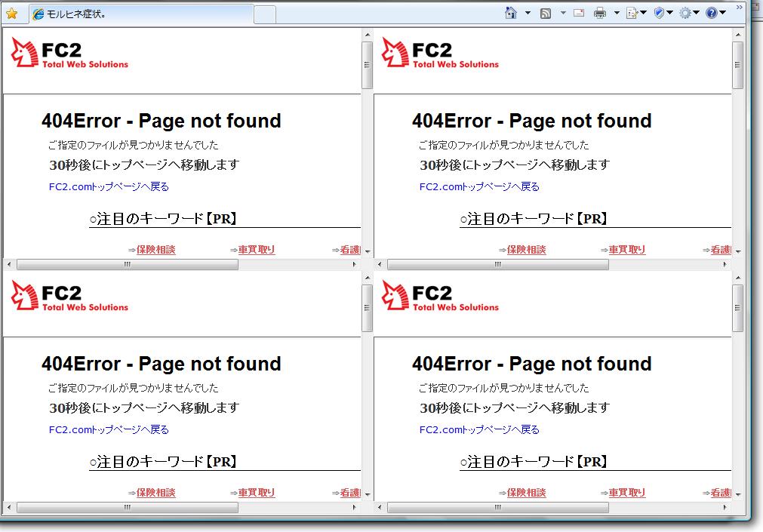Viewport: 763px width, 532px height.
Task: Click top-left frame vertical scrollbar thumb
Action: pos(367,65)
